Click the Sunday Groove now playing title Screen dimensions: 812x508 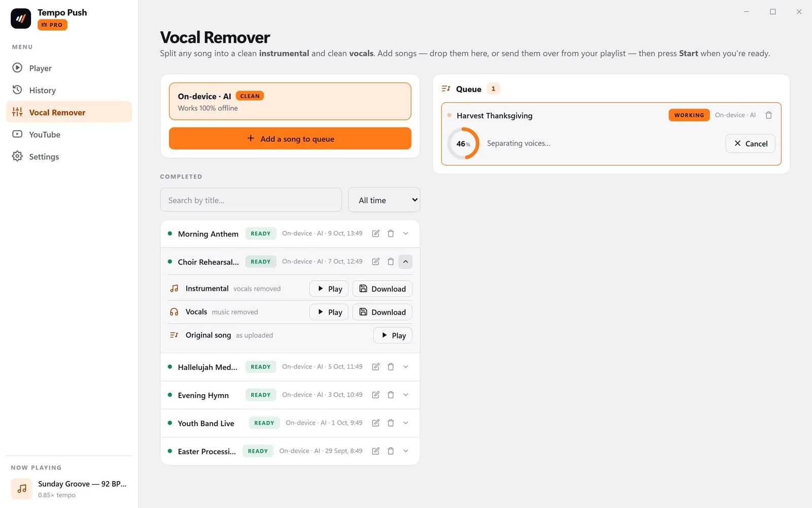pyautogui.click(x=82, y=484)
